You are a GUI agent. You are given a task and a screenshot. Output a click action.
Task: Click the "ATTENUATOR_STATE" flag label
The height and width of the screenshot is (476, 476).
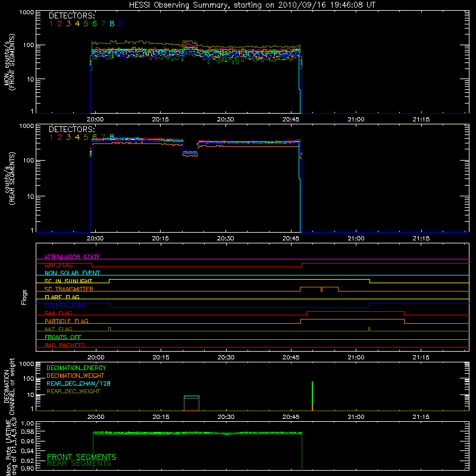click(x=72, y=257)
